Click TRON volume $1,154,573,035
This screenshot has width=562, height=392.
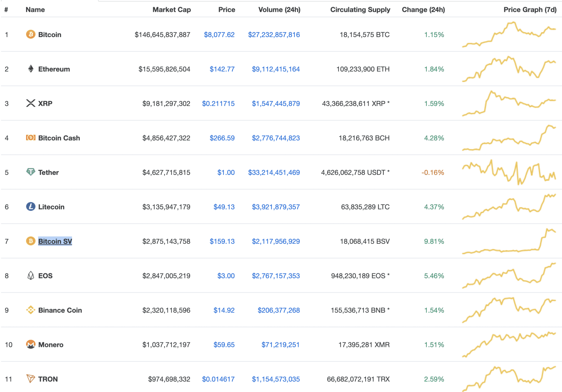(x=276, y=379)
